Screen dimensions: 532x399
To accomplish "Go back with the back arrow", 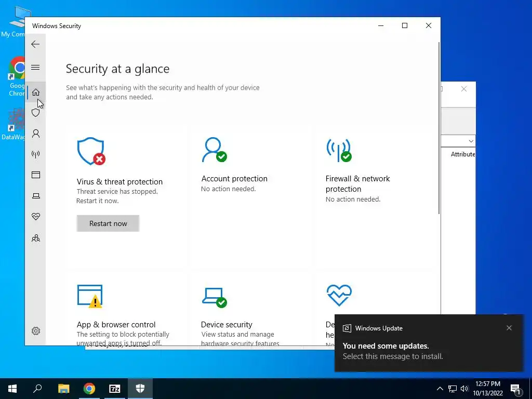I will (35, 44).
